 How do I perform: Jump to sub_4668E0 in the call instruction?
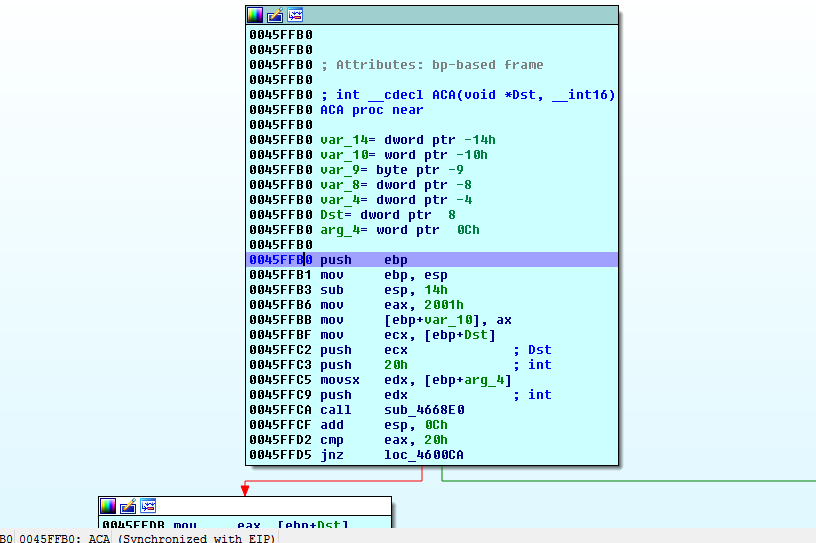click(424, 410)
